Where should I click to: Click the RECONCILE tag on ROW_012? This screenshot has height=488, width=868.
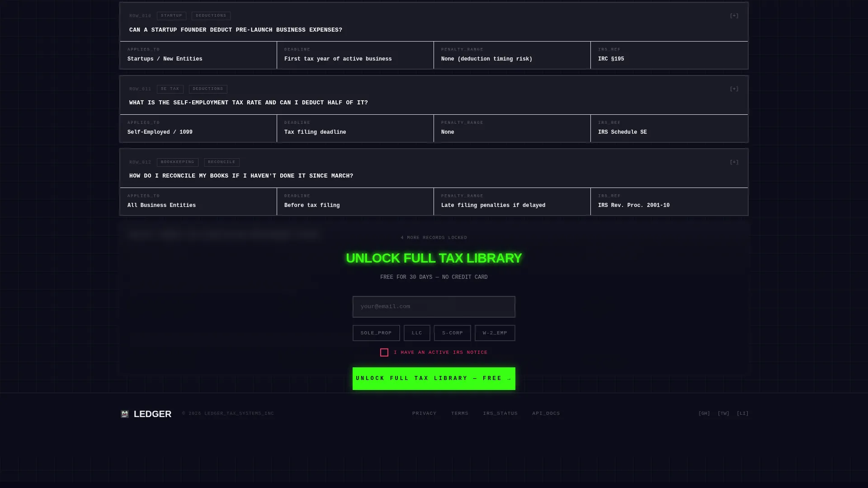point(222,162)
